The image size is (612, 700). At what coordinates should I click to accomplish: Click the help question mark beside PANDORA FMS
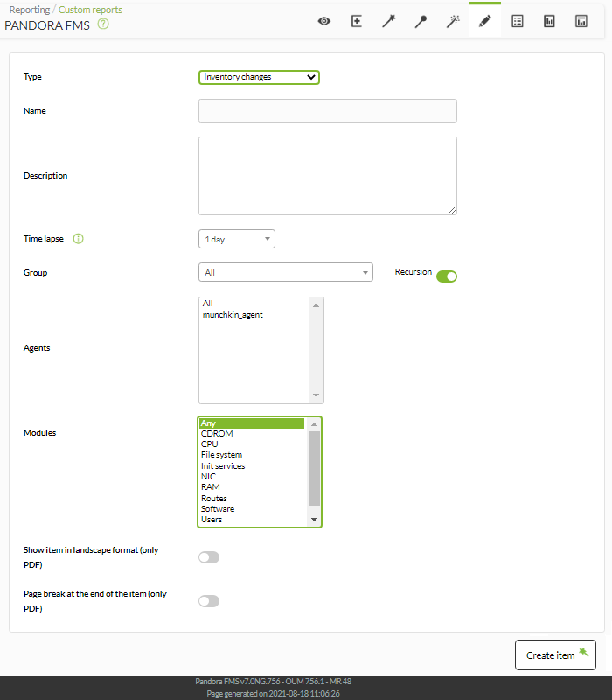click(x=103, y=24)
